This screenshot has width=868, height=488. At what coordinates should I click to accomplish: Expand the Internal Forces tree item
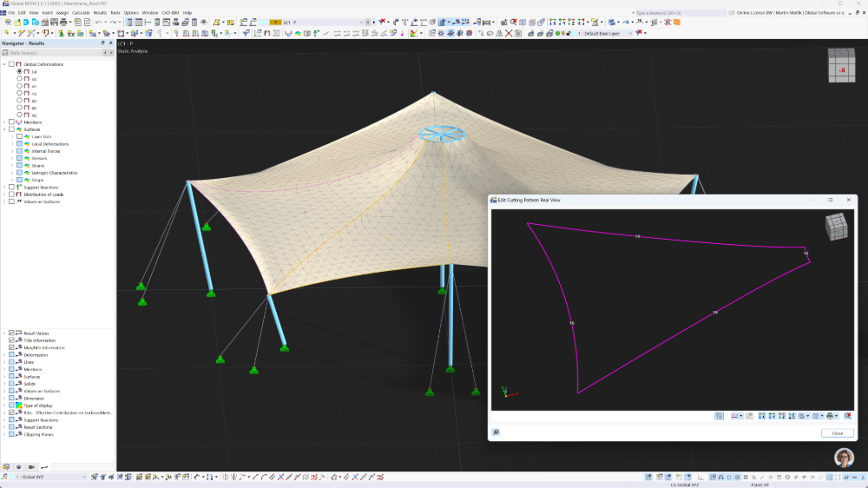pos(12,151)
